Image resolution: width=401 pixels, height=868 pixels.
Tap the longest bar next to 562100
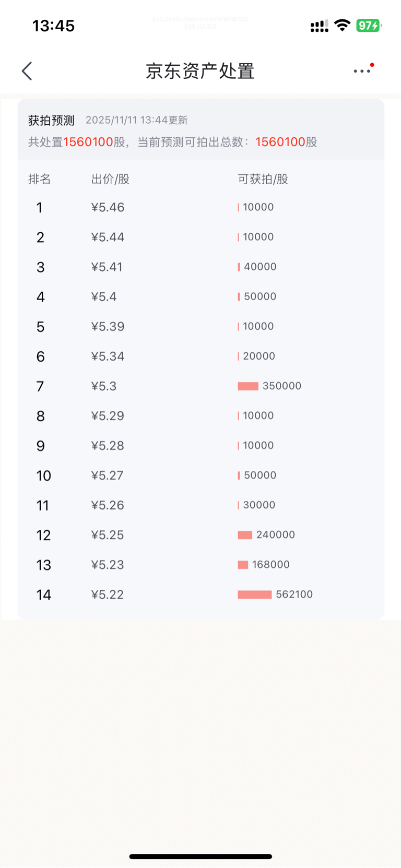click(255, 594)
